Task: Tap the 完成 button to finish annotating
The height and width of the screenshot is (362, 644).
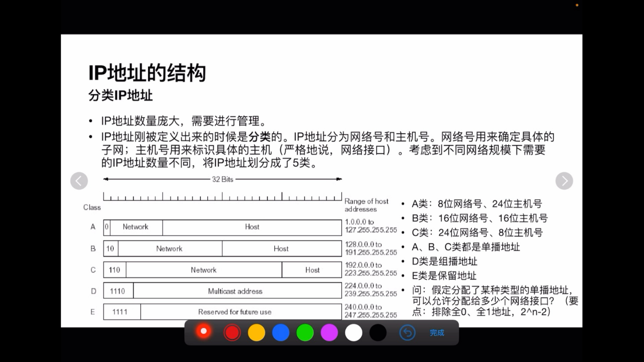Action: coord(437,333)
